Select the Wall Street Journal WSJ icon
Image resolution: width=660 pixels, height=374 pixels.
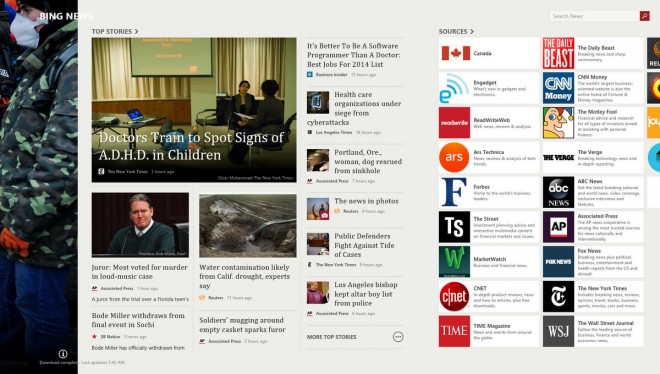558,332
